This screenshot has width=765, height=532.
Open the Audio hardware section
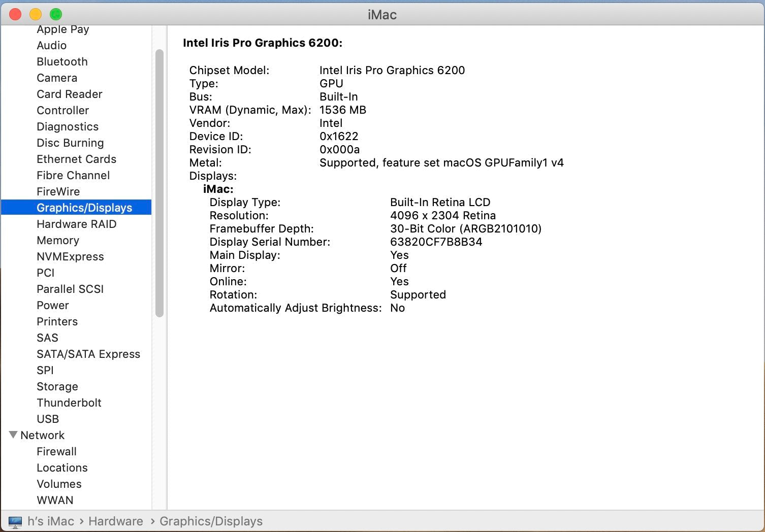51,45
